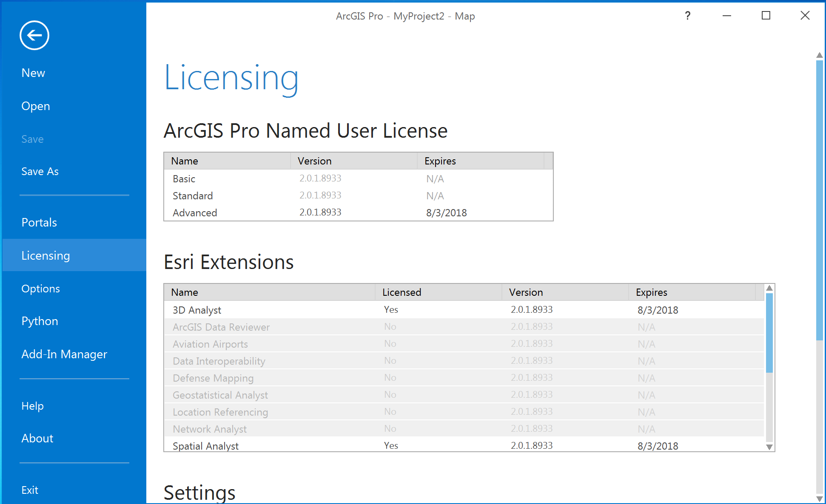Open the Help sidebar item
Viewport: 826px width, 504px height.
click(32, 406)
